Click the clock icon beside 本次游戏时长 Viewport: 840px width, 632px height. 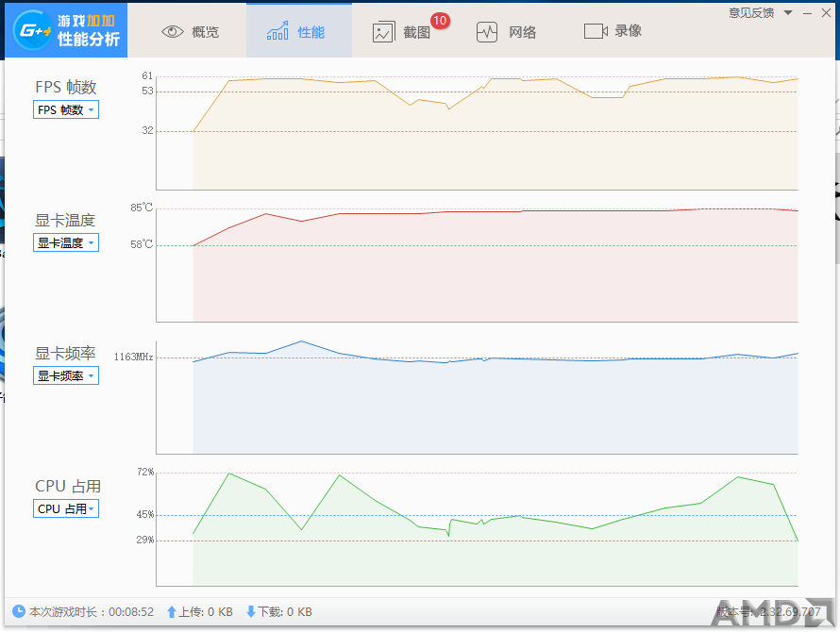pyautogui.click(x=19, y=611)
